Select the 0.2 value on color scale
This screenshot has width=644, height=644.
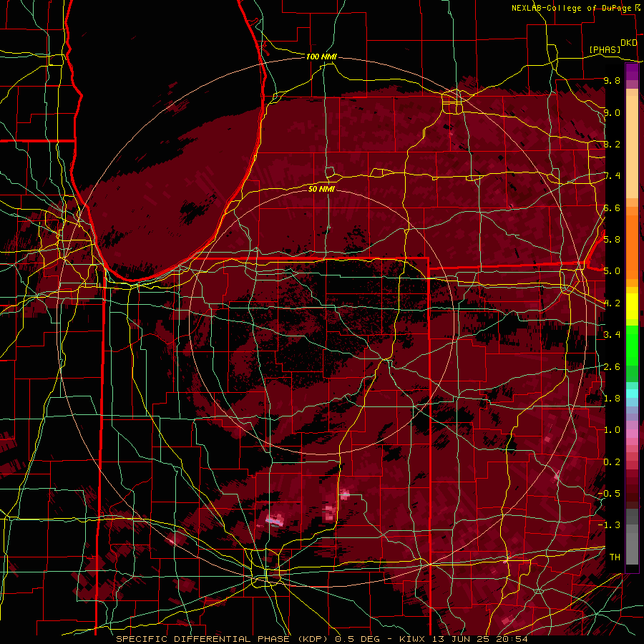coord(612,462)
